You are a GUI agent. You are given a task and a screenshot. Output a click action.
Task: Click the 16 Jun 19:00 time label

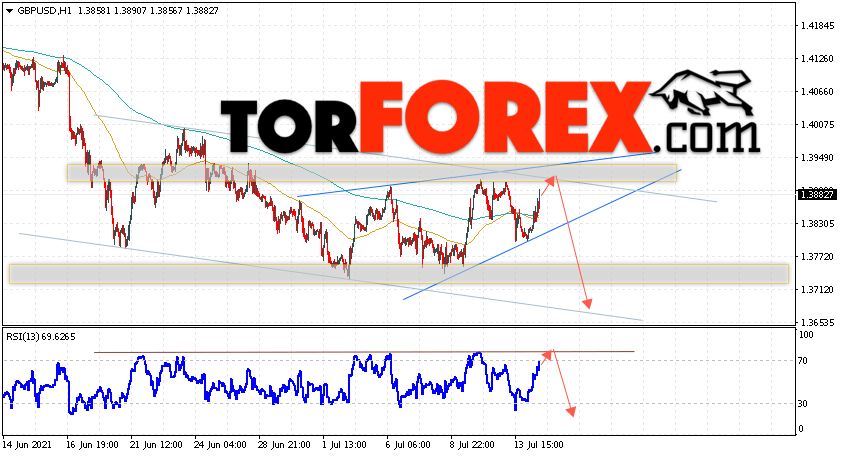92,445
